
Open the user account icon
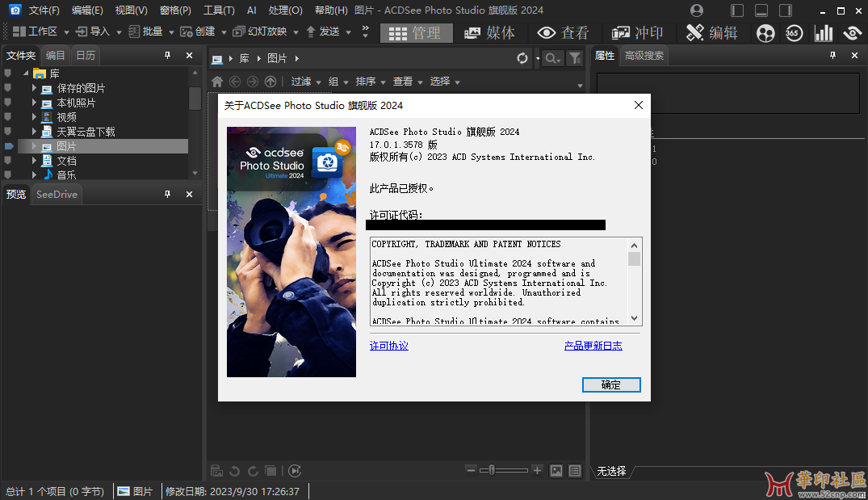tap(696, 10)
